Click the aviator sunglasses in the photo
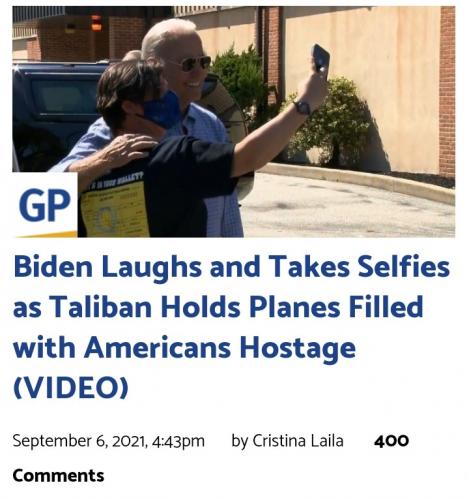 [x=191, y=64]
